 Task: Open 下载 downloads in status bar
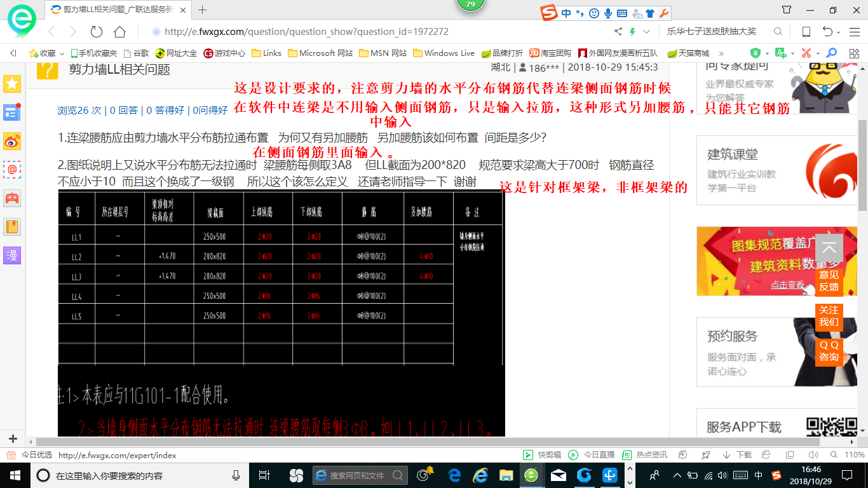(737, 455)
